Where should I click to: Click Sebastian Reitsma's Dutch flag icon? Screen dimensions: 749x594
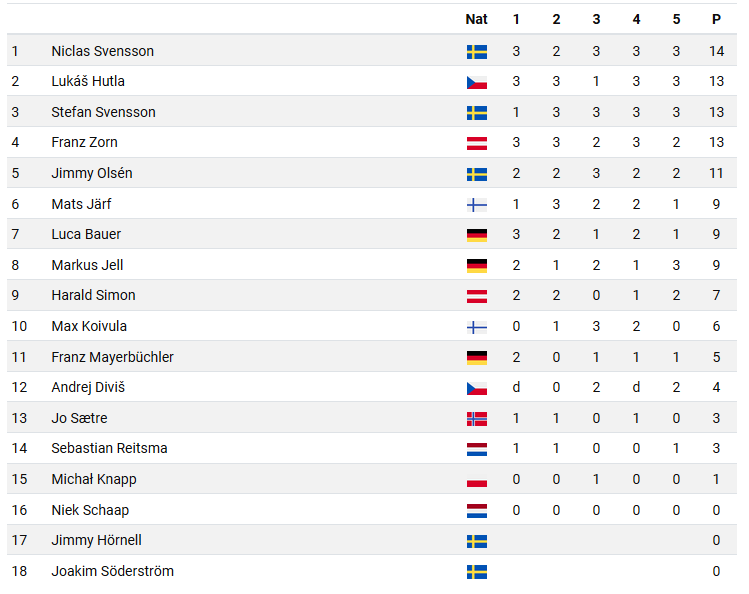pyautogui.click(x=477, y=449)
